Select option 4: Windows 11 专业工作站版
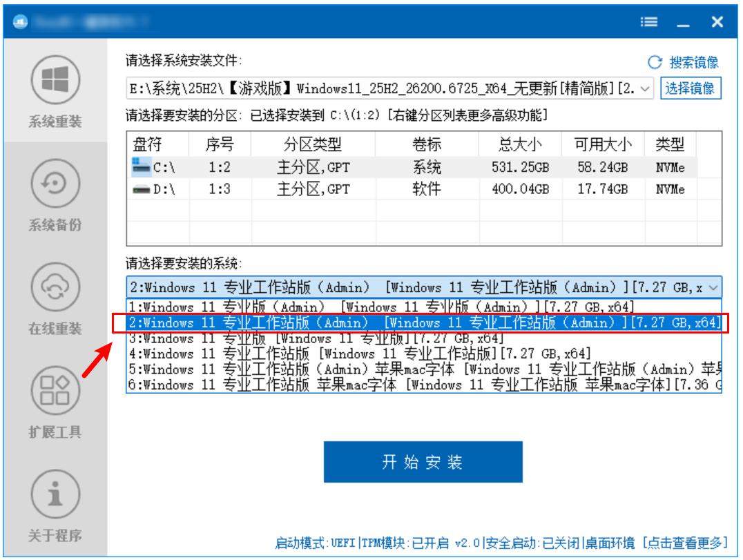743x560 pixels. [423, 354]
